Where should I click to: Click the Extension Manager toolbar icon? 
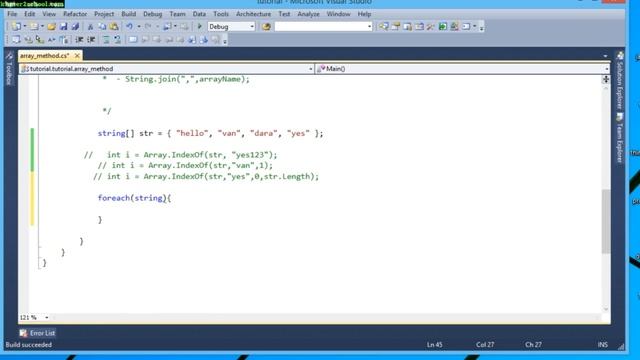[454, 27]
